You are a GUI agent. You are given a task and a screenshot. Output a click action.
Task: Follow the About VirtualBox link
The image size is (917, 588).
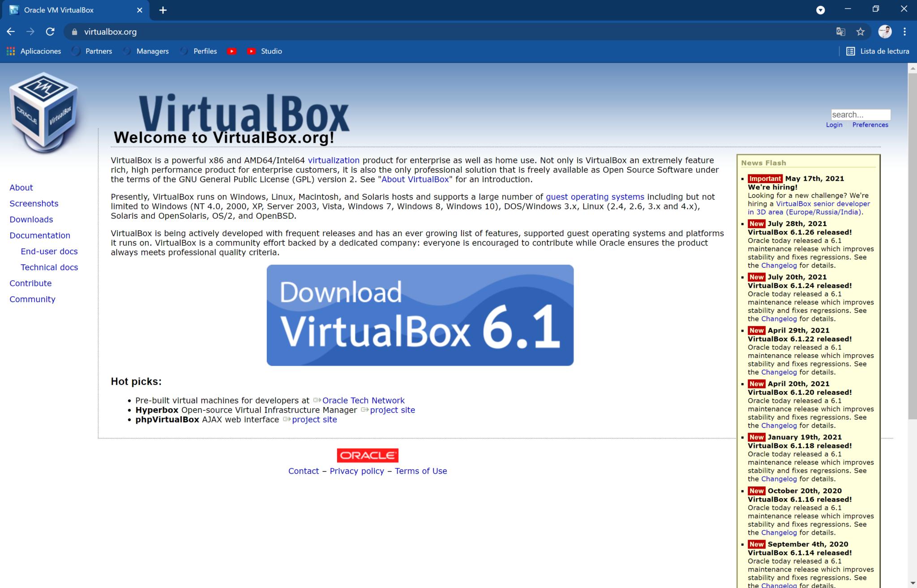tap(415, 179)
